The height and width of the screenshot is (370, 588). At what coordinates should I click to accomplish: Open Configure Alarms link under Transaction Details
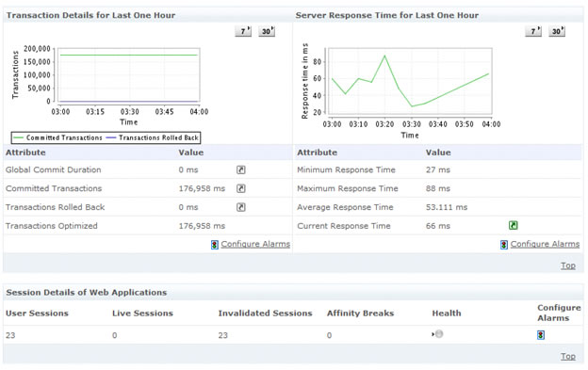[255, 244]
